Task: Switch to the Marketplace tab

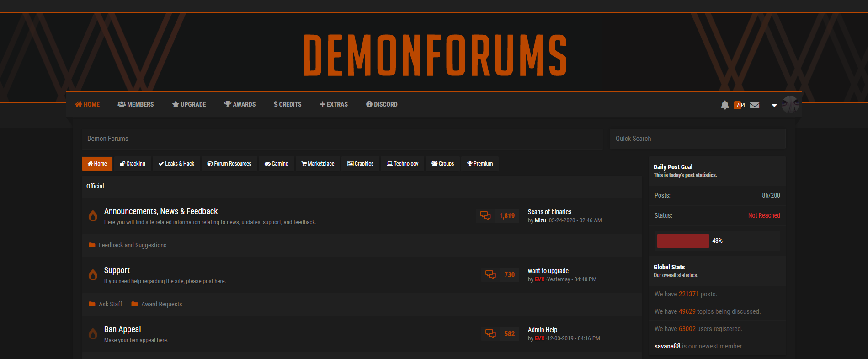Action: tap(318, 164)
